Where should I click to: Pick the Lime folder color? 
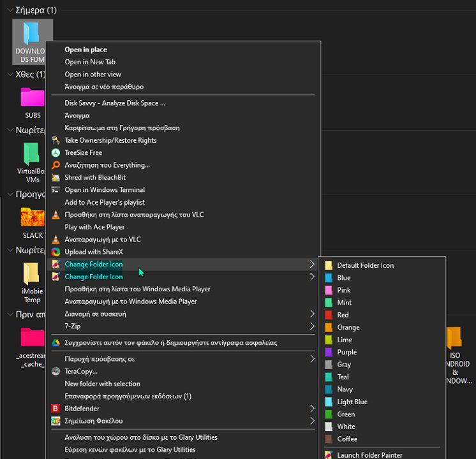coord(382,340)
